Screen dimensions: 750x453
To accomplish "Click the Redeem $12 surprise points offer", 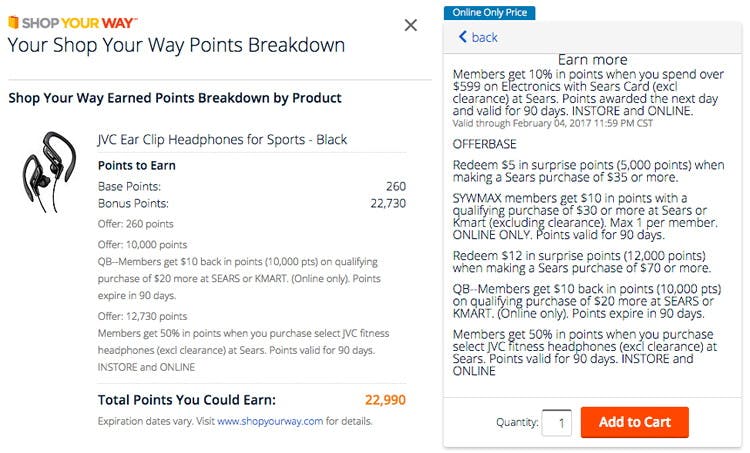I will tap(582, 262).
